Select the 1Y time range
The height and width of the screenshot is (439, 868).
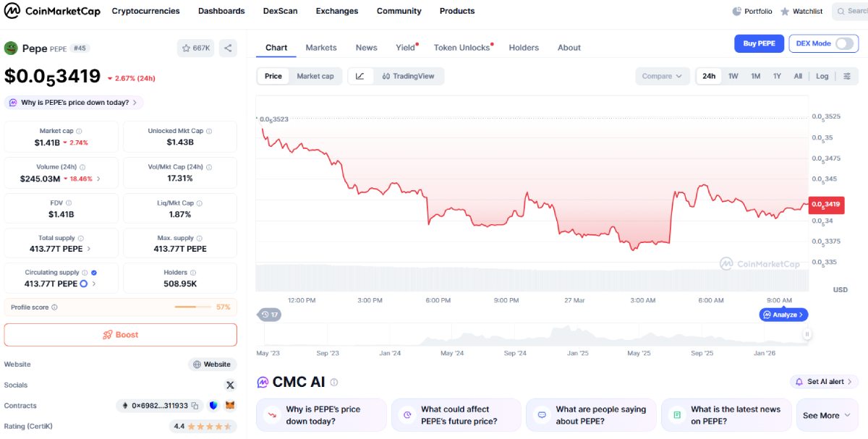point(777,76)
